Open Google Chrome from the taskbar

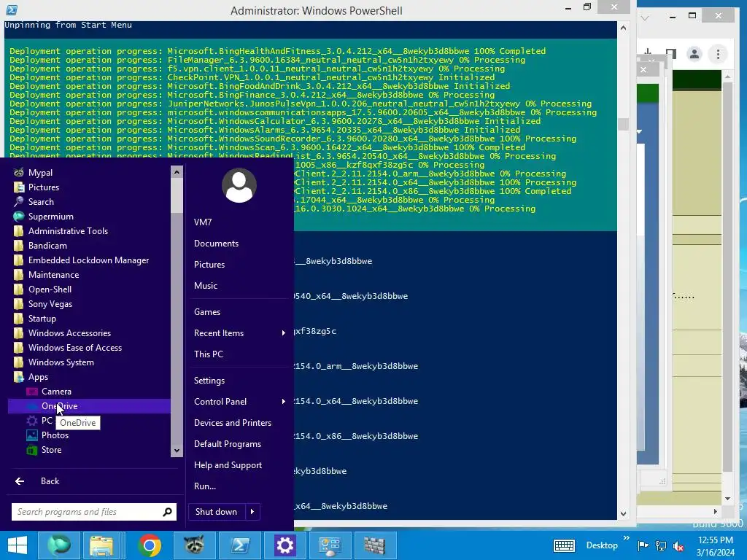tap(150, 545)
